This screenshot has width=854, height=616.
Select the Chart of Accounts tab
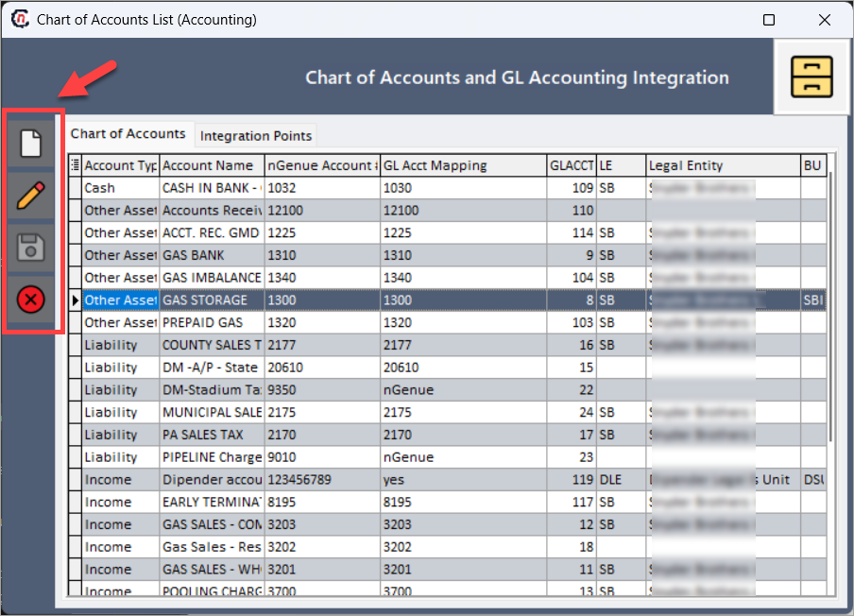[128, 133]
